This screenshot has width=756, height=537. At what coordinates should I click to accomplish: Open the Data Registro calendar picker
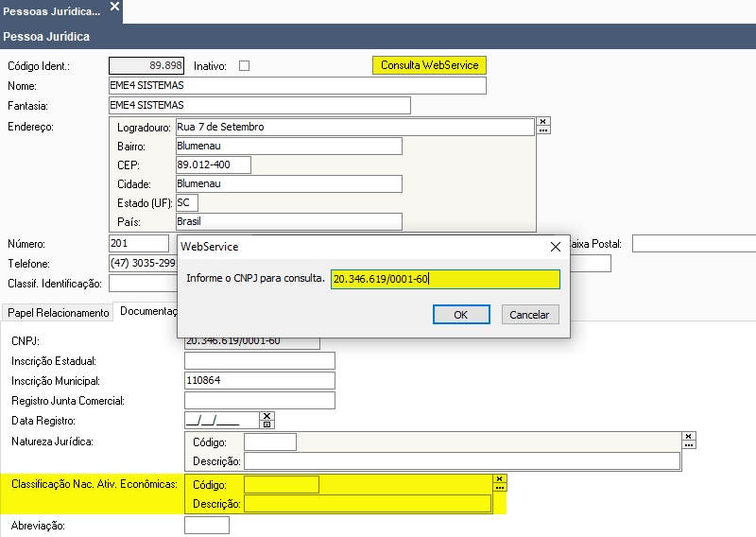point(267,424)
